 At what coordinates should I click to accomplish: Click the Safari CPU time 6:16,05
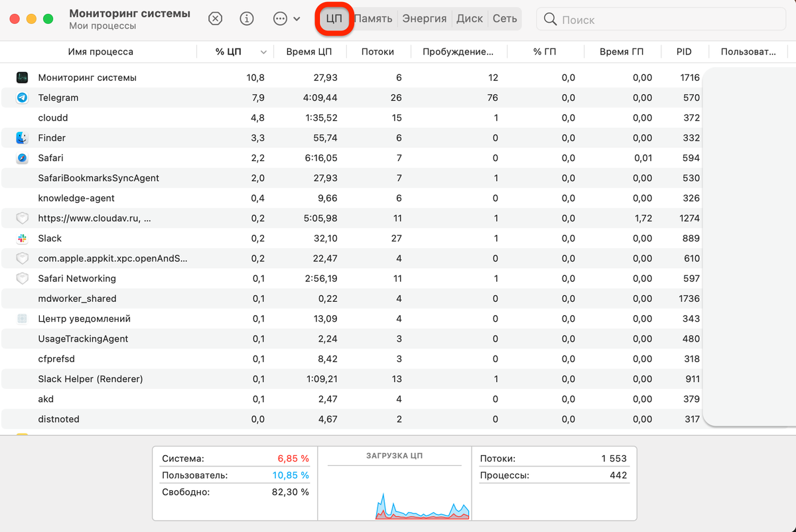(x=321, y=158)
